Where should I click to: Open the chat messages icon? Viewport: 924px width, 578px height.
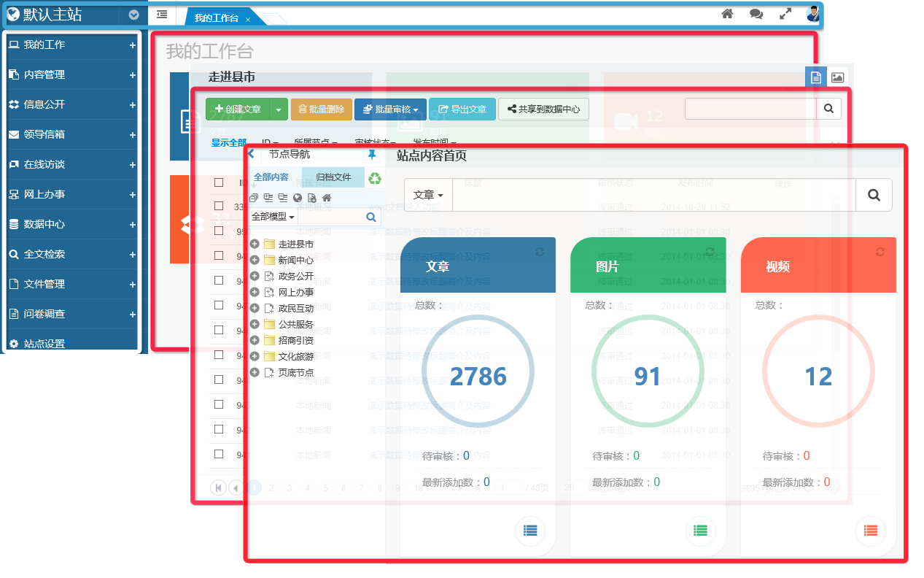coord(756,14)
